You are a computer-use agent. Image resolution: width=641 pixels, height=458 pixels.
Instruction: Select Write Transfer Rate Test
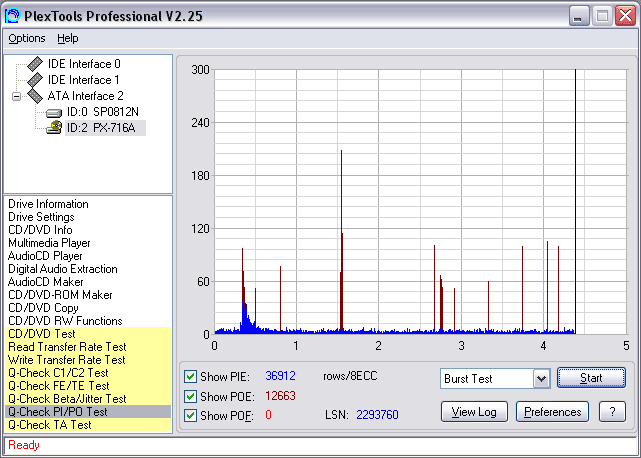[x=88, y=360]
